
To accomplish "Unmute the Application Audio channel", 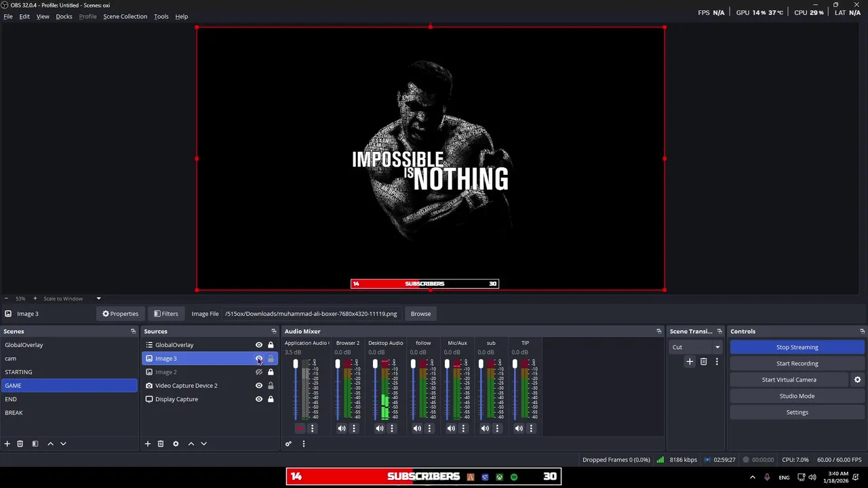I will (x=300, y=428).
